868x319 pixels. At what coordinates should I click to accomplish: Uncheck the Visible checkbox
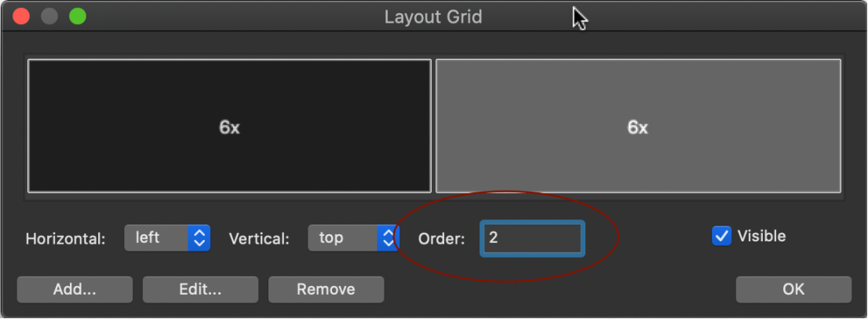tap(721, 237)
